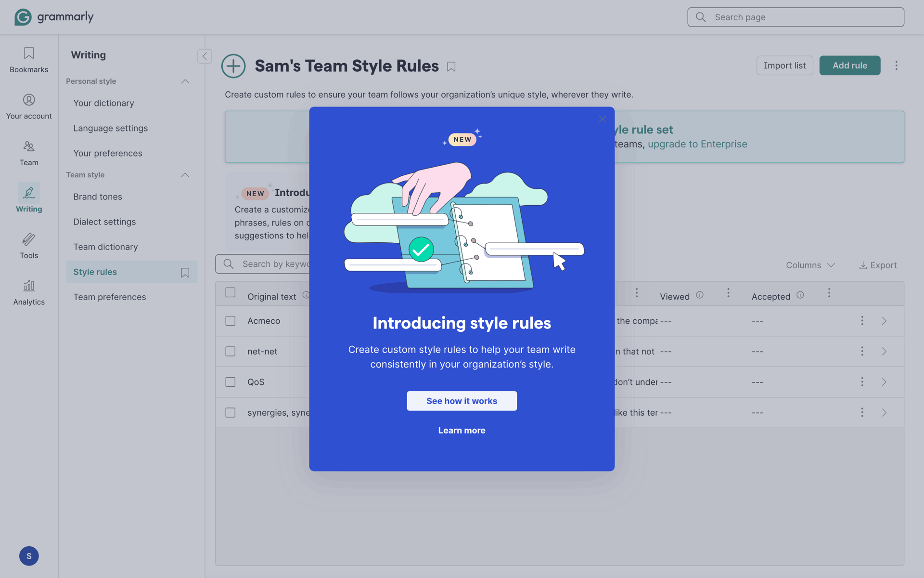Click the Grammarly logo
Image resolution: width=924 pixels, height=578 pixels.
(54, 17)
